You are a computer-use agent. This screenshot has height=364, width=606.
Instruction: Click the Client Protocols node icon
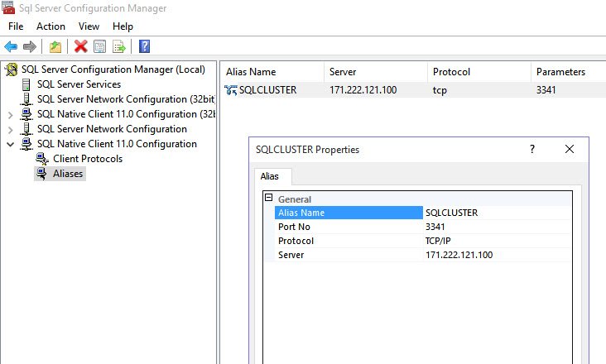pos(41,159)
